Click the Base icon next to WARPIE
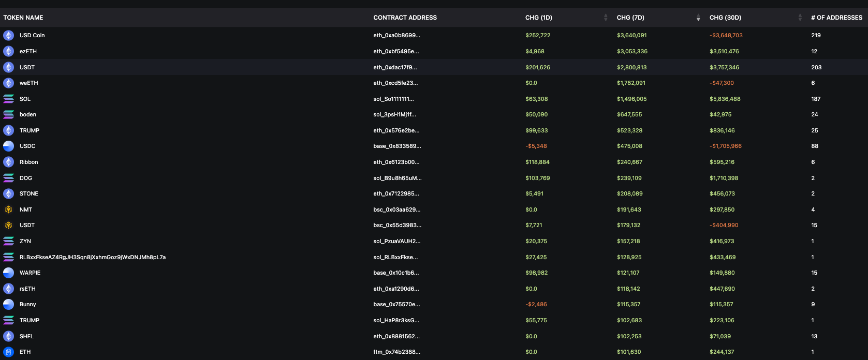 8,273
